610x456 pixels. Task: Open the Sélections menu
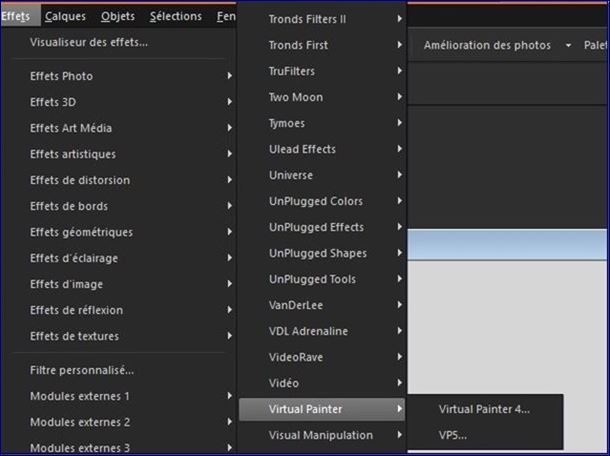tap(176, 16)
